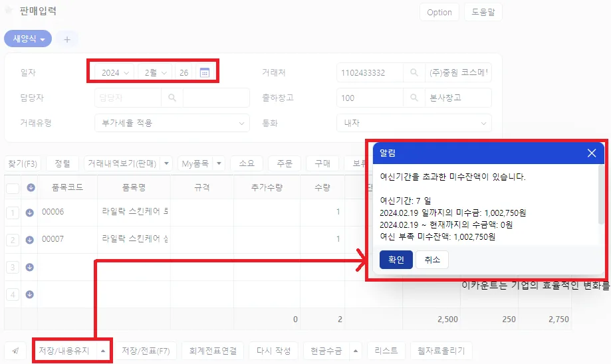Open the 통화 내자 dropdown
Screen dimensions: 611x364
[414, 123]
